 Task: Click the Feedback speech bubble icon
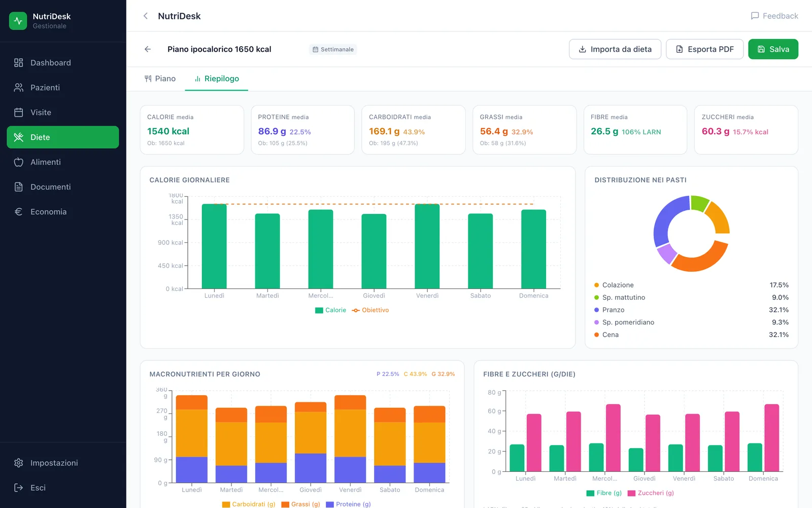(755, 16)
